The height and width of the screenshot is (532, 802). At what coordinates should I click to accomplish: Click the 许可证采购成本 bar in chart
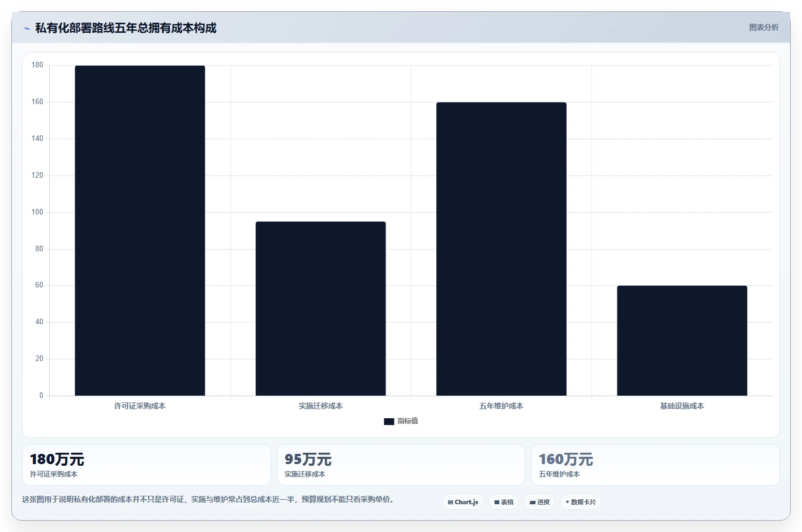click(140, 230)
